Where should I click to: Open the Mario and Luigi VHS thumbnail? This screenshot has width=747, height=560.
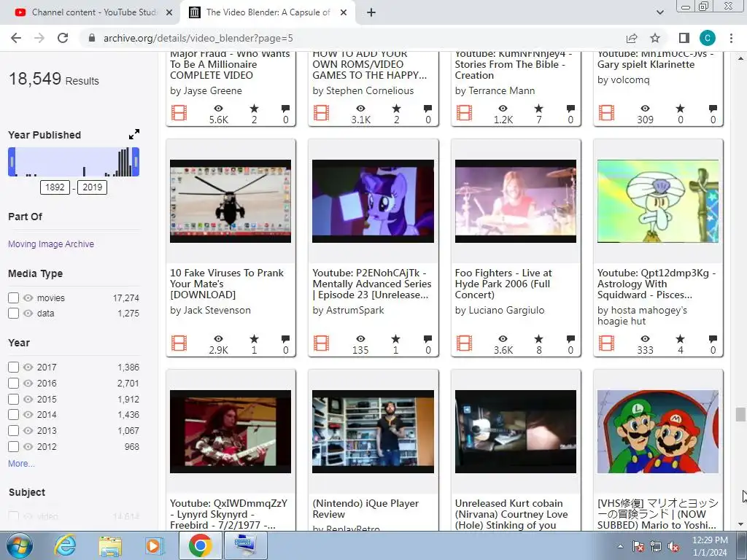pos(658,432)
